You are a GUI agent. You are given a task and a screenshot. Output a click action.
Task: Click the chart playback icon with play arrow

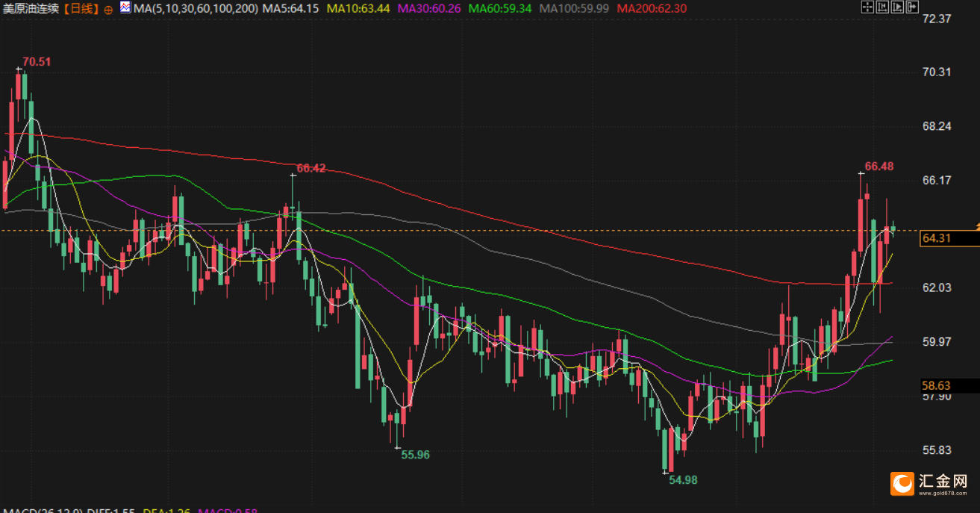(897, 7)
